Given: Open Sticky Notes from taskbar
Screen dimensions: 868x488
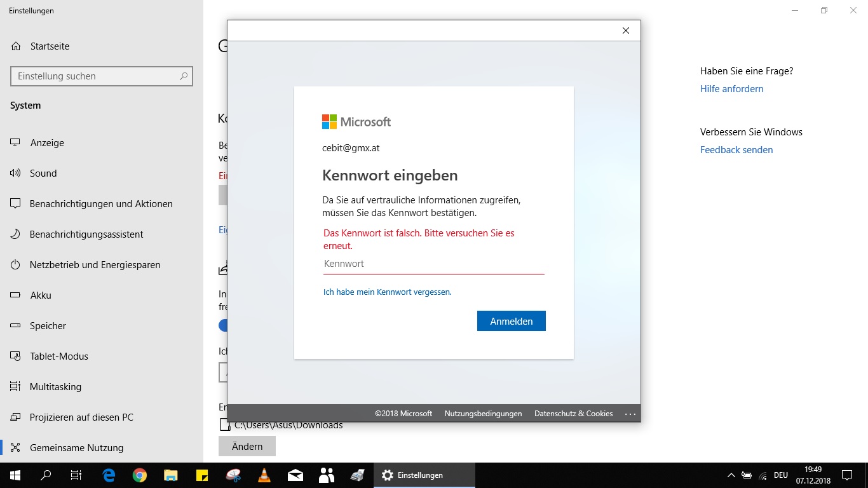Looking at the screenshot, I should pos(202,475).
